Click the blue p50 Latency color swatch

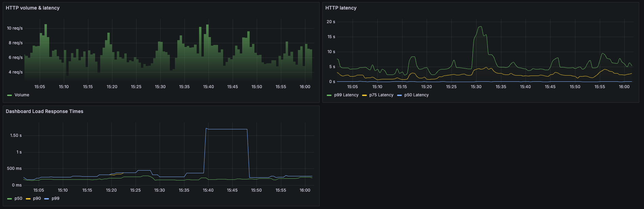click(399, 95)
